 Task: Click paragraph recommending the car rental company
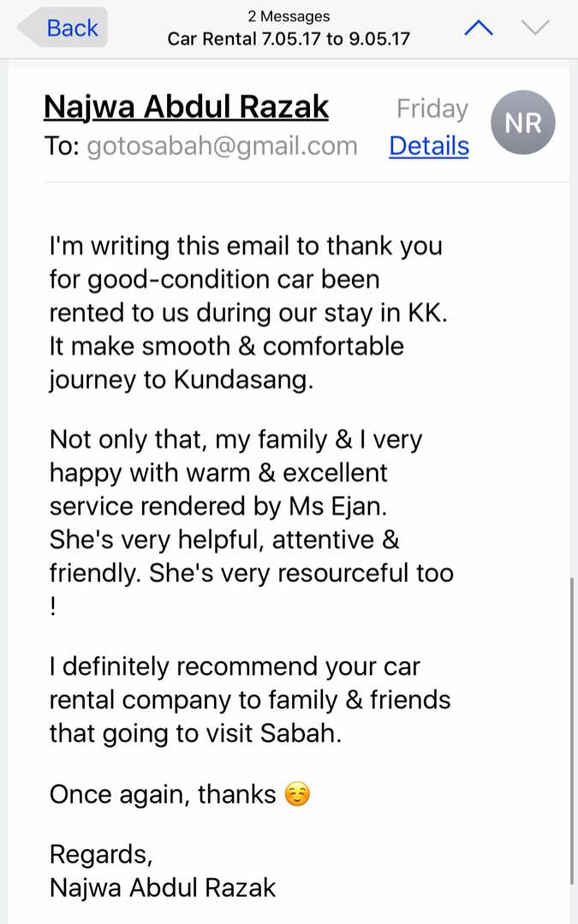[250, 699]
